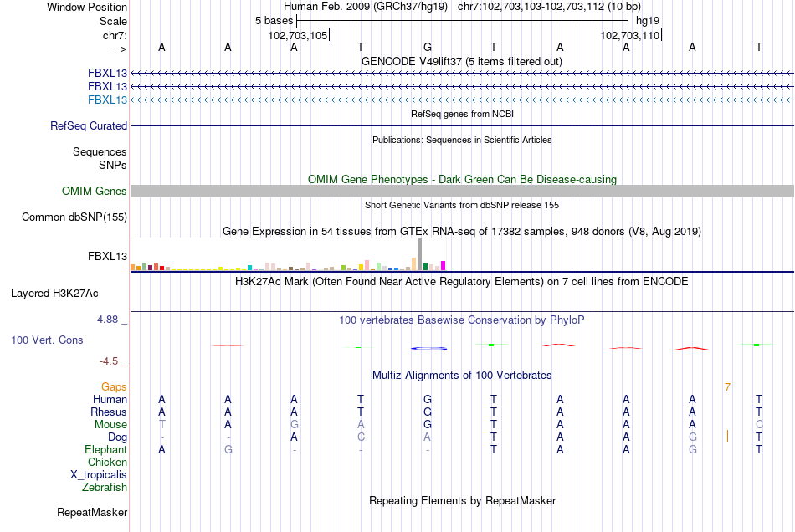Select the Human species label
Image resolution: width=795 pixels, height=532 pixels.
(110, 400)
